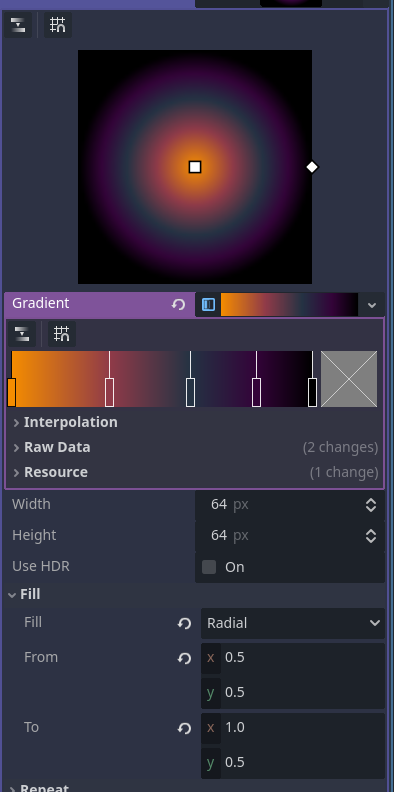The height and width of the screenshot is (792, 394).
Task: Expand the Interpolation section
Action: pos(194,422)
